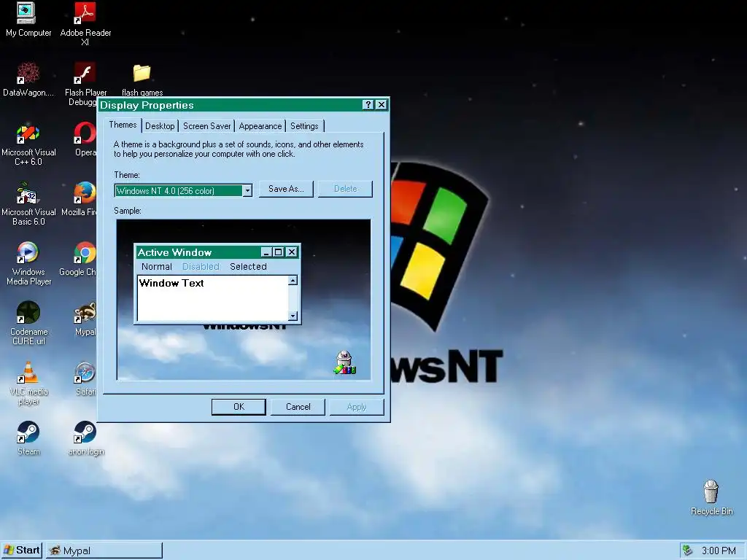The height and width of the screenshot is (560, 747).
Task: Click Normal in sample Active Window
Action: coord(156,267)
